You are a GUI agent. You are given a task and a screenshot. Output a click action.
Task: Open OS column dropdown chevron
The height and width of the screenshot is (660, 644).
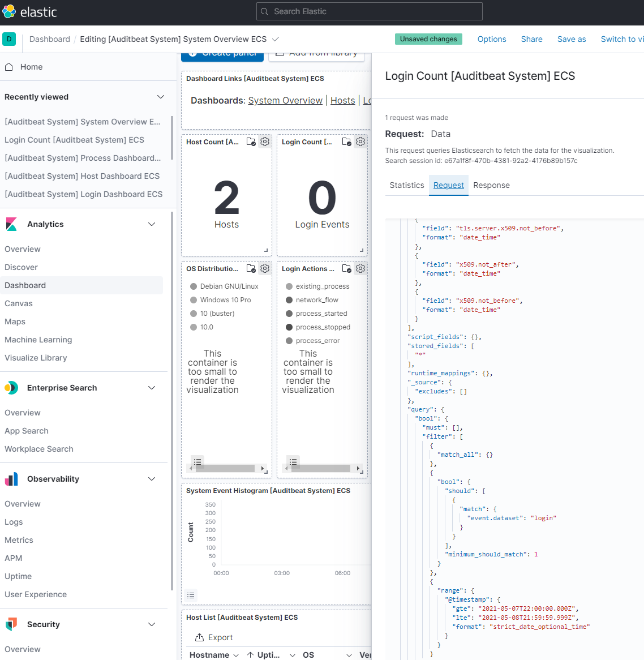(x=349, y=655)
